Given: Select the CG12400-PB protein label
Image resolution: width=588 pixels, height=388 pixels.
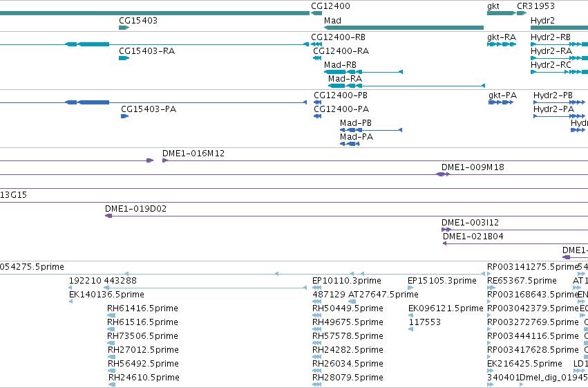Looking at the screenshot, I should click(x=341, y=95).
